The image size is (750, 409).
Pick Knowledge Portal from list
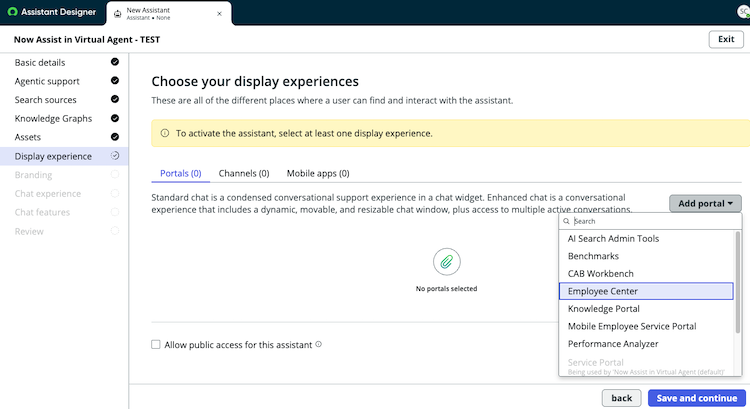tap(646, 309)
